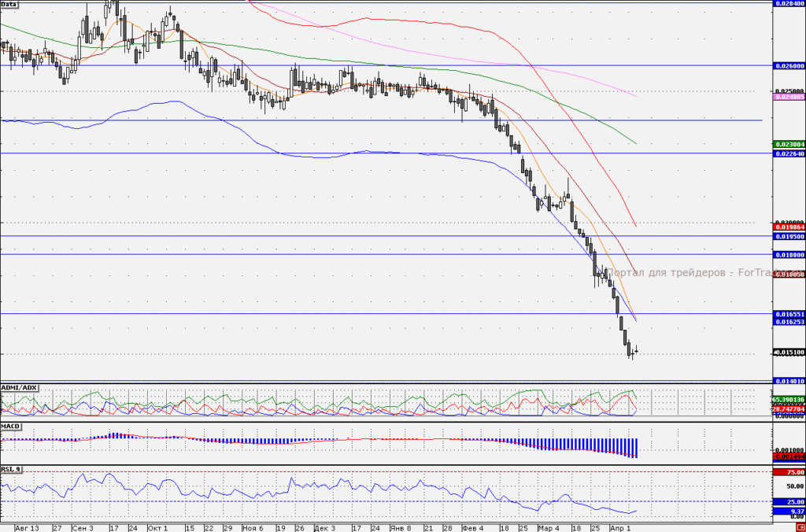Image resolution: width=806 pixels, height=532 pixels.
Task: Click the current price label 0.015100
Action: pos(789,353)
